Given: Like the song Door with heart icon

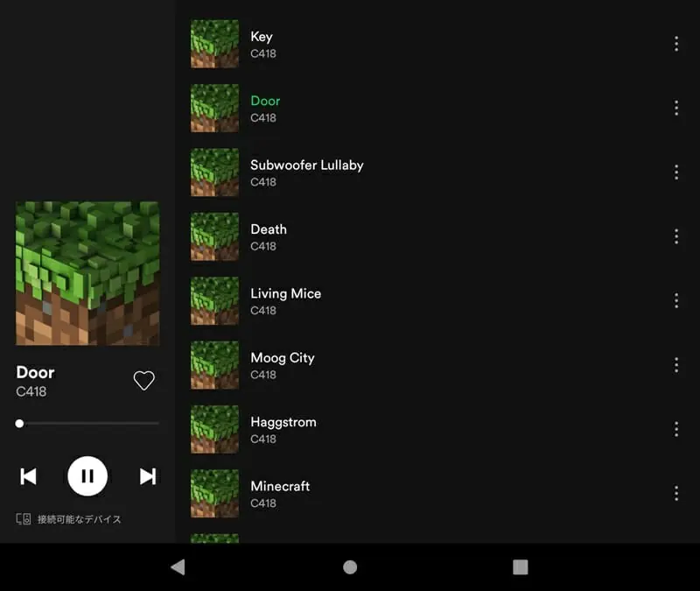Looking at the screenshot, I should (143, 381).
